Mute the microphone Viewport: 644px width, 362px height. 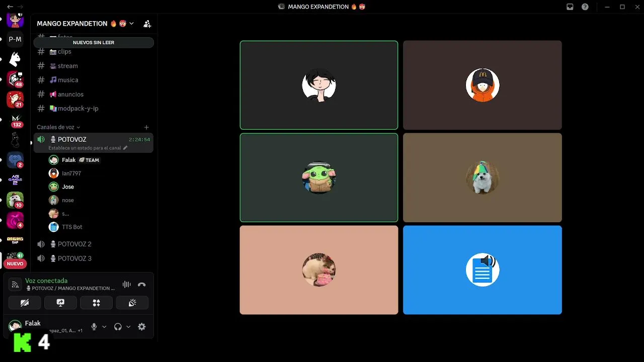(x=94, y=327)
